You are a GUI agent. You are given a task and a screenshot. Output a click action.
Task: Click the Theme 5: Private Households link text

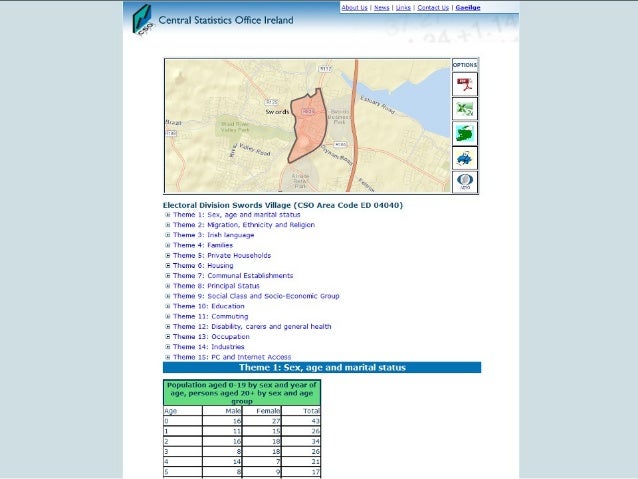point(222,255)
